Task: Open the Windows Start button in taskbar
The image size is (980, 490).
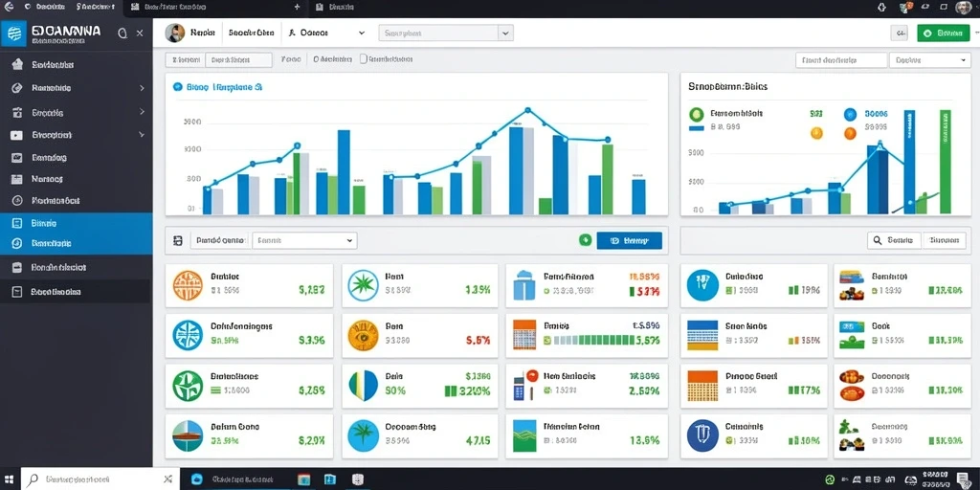Action: (x=10, y=479)
